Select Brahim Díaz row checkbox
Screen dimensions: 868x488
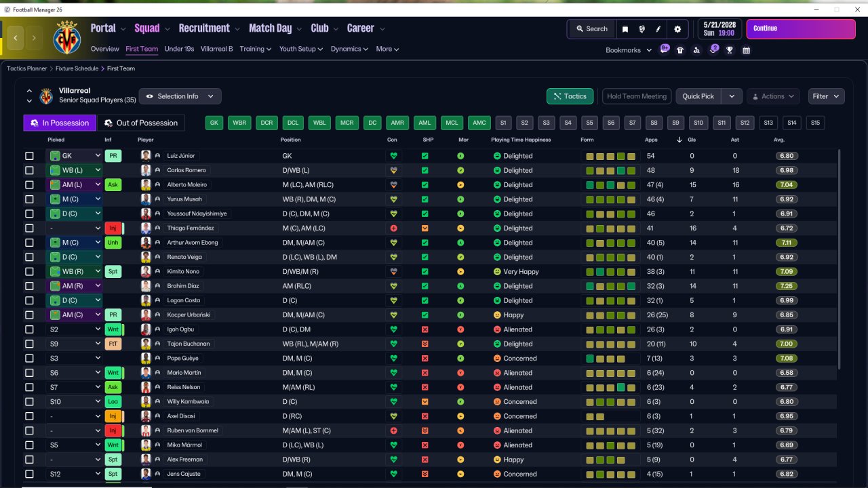pos(29,286)
